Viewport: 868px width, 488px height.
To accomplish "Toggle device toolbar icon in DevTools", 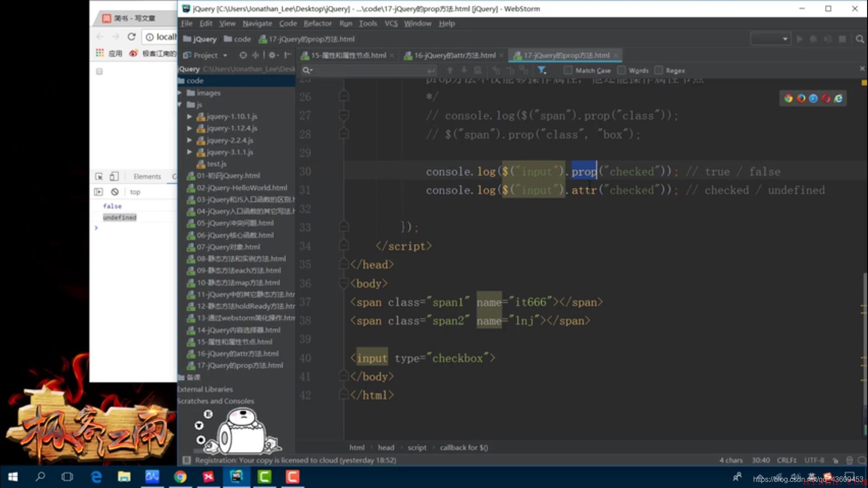I will pos(114,176).
